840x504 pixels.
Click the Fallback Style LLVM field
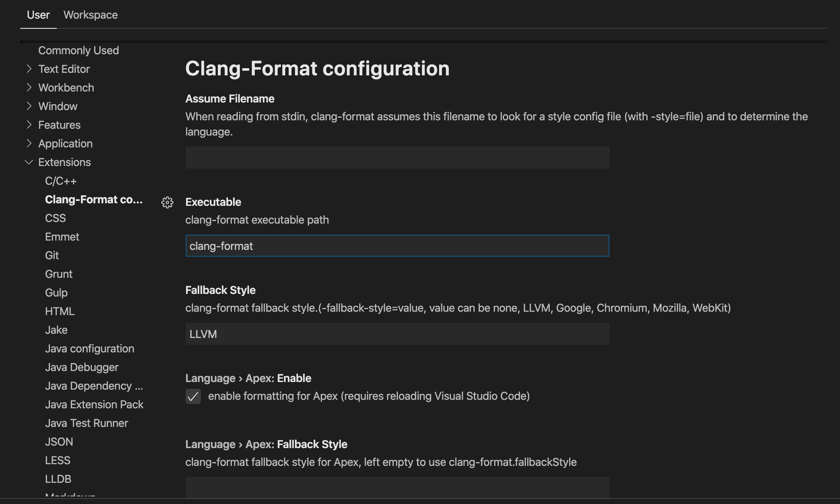397,334
